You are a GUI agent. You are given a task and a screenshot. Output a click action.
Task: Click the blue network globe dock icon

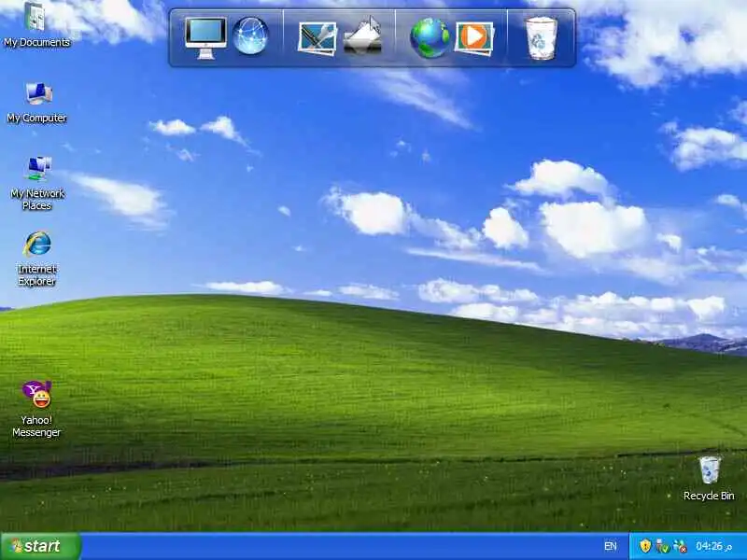click(x=250, y=35)
